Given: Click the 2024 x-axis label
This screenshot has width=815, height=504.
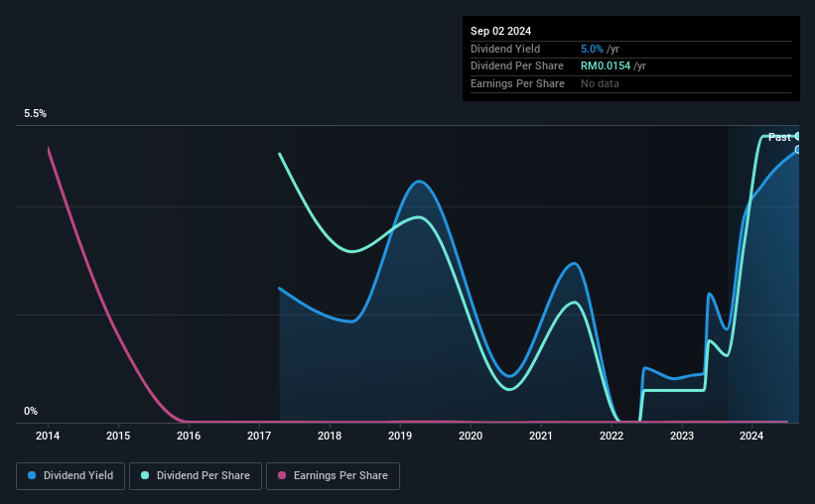Looking at the screenshot, I should 751,436.
